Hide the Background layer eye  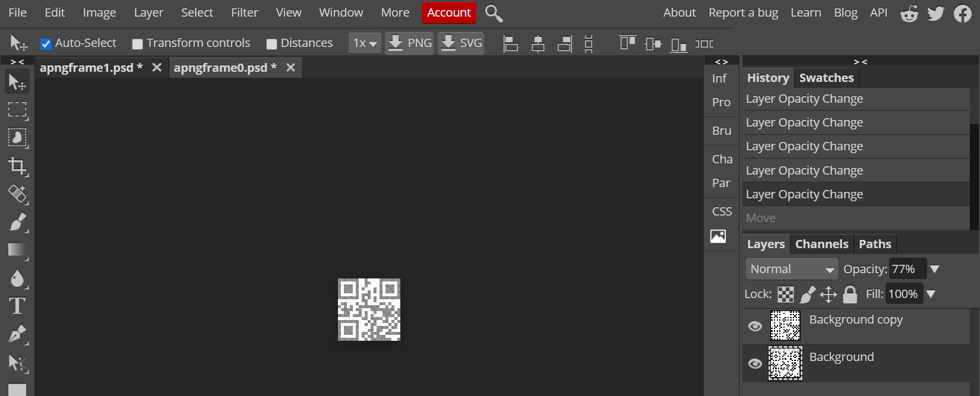pyautogui.click(x=755, y=363)
